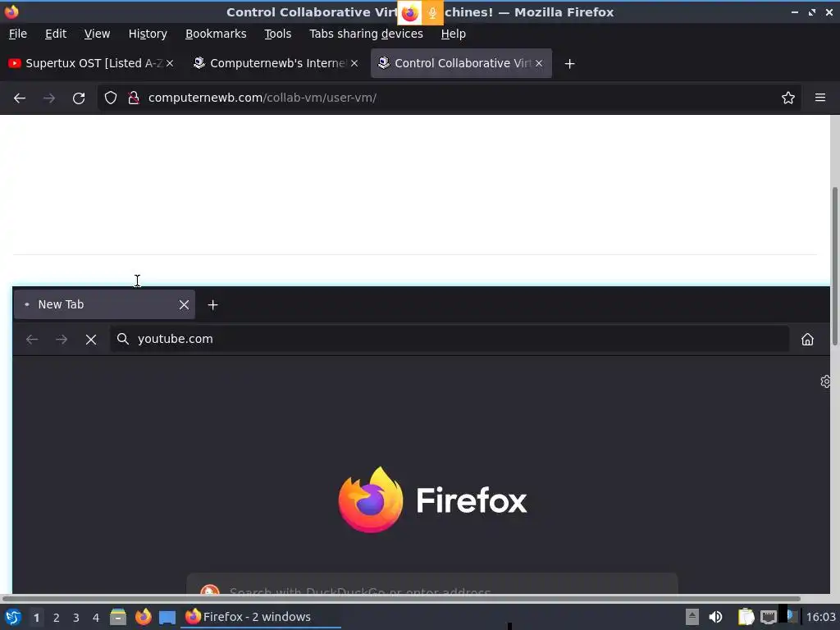This screenshot has width=840, height=630.
Task: Close the Control Collaborative Virtual Machines tab
Action: [x=539, y=63]
